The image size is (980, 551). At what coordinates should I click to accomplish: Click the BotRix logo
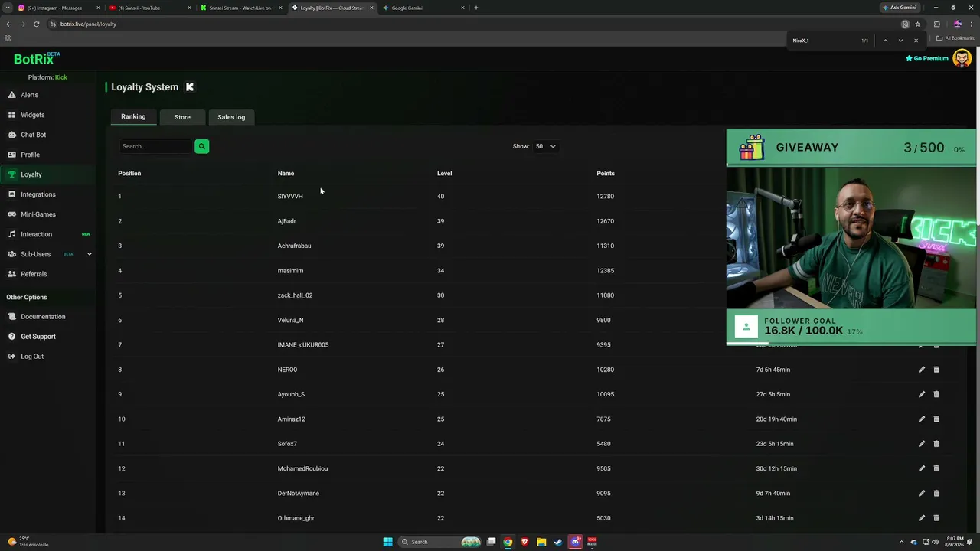coord(37,58)
